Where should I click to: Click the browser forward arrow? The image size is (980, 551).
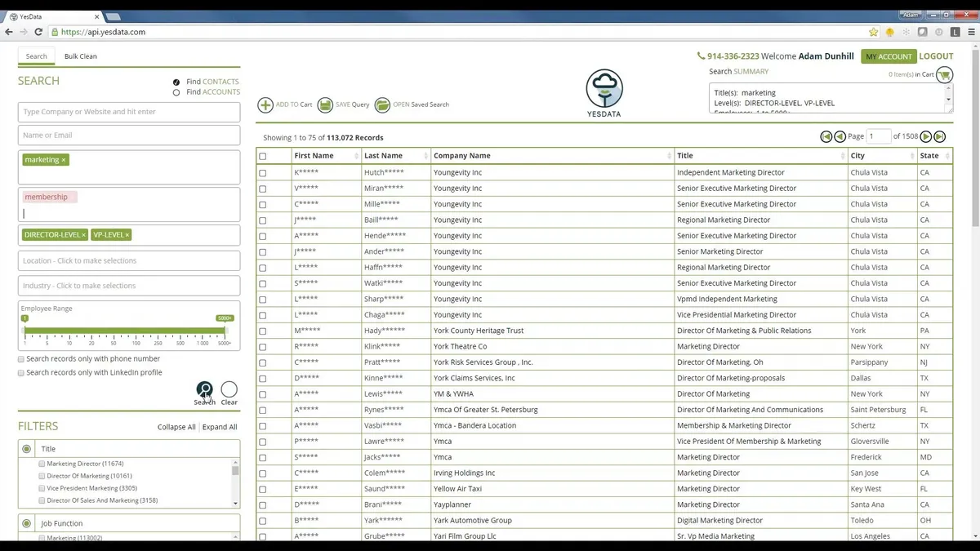(24, 32)
